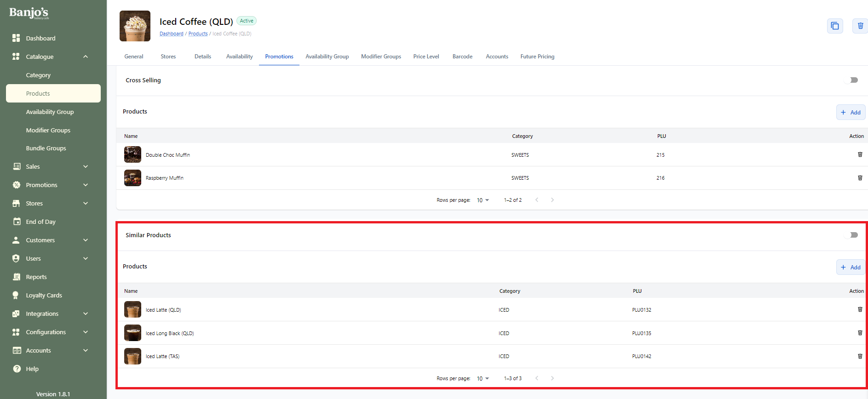
Task: Open the Future Pricing tab
Action: (x=537, y=57)
